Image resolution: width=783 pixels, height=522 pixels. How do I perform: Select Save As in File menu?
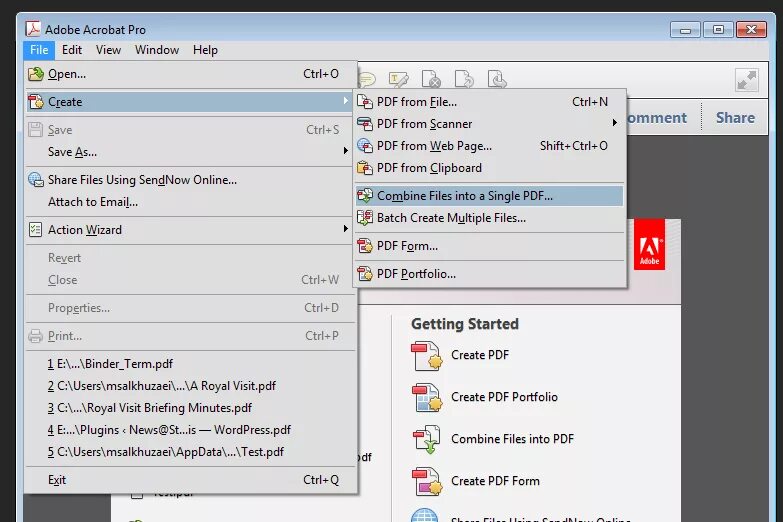point(190,152)
